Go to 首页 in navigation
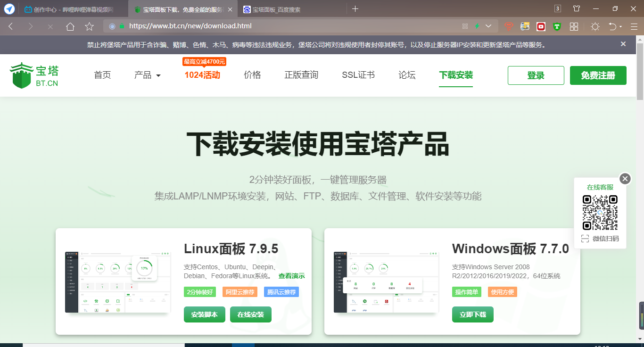This screenshot has height=347, width=644. (102, 75)
